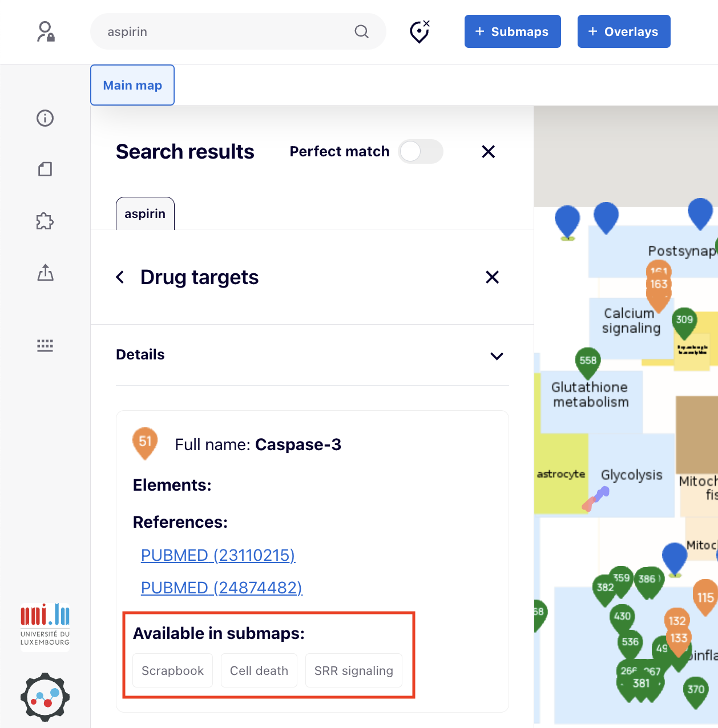
Task: Open the user login icon
Action: (x=45, y=31)
